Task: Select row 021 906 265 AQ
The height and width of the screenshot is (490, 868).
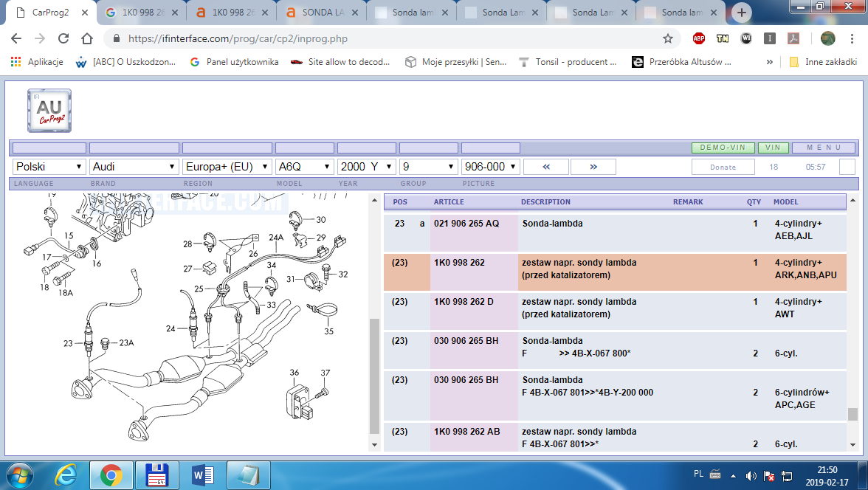Action: tap(615, 232)
